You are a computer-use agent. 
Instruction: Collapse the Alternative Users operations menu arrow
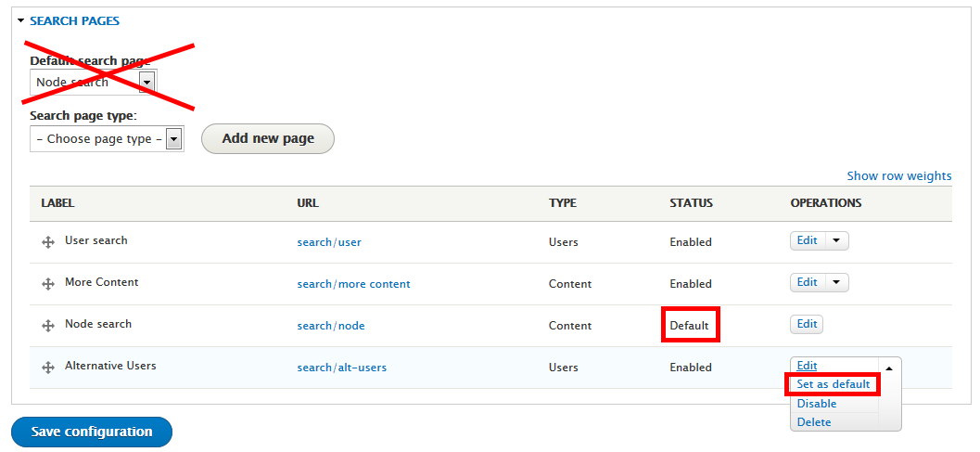click(889, 368)
